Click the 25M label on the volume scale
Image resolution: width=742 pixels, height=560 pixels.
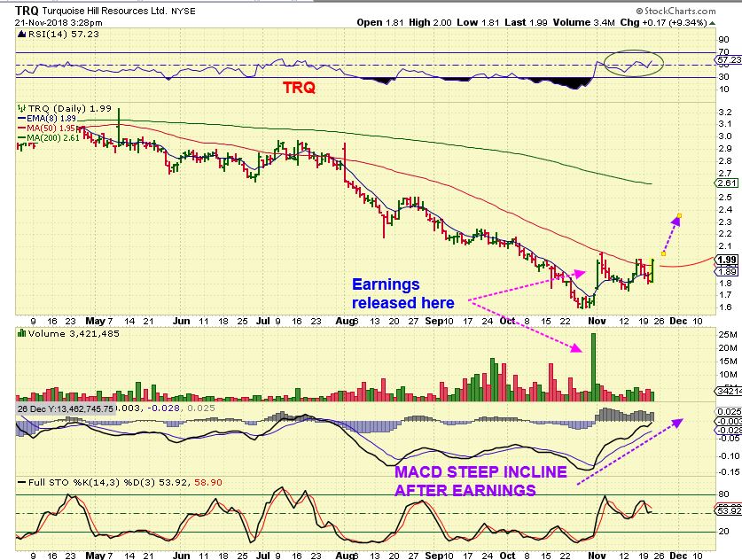pos(728,335)
